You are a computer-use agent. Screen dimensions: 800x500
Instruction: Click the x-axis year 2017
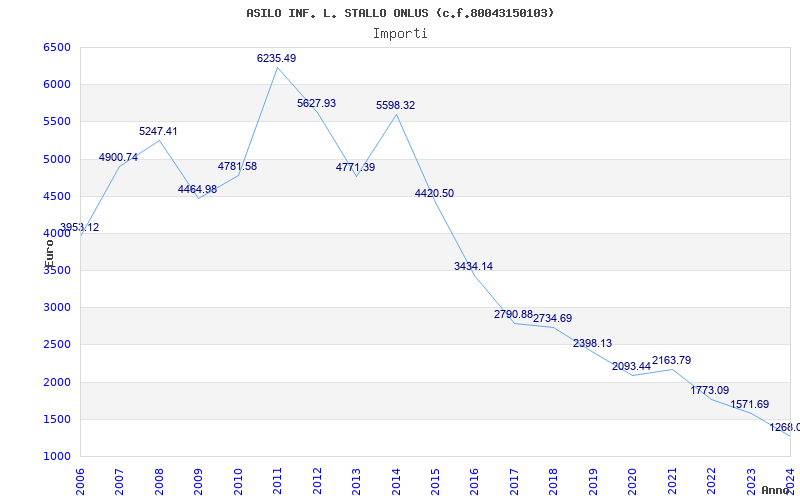point(514,481)
